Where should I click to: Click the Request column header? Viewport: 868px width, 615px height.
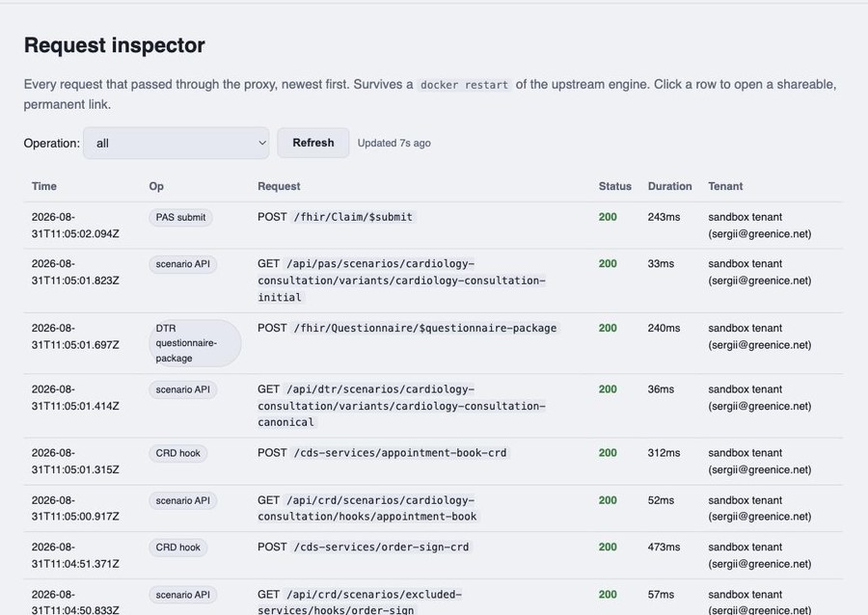[279, 186]
